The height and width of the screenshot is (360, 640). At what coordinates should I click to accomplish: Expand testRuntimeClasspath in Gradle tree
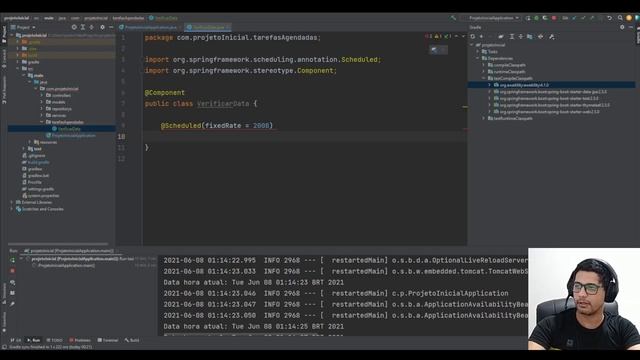pyautogui.click(x=484, y=118)
